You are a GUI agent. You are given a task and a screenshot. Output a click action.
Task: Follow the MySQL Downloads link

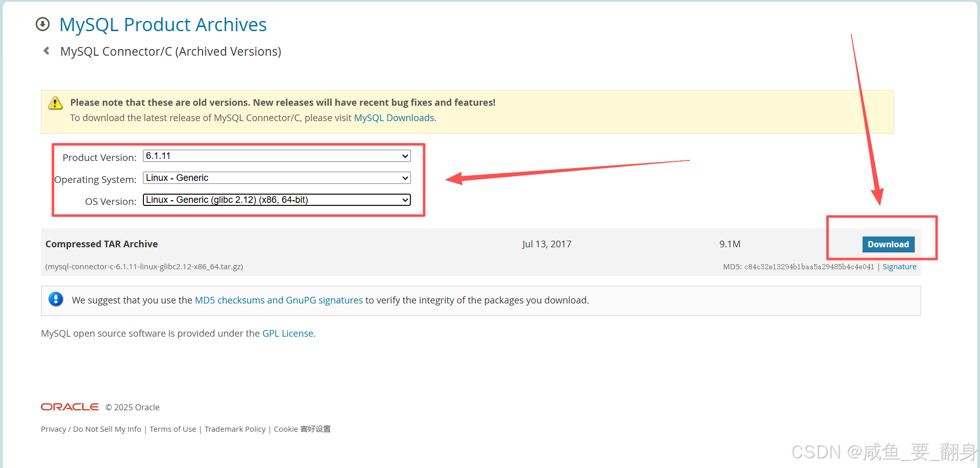click(x=394, y=118)
